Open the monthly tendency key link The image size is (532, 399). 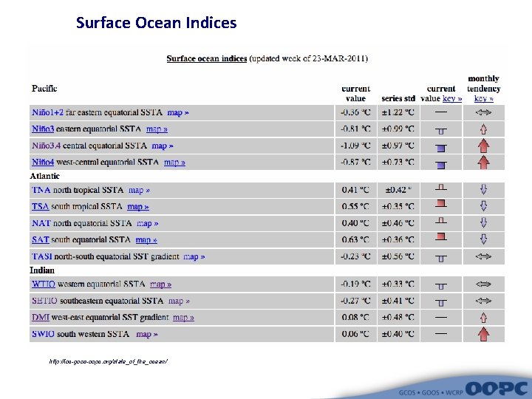pos(483,98)
